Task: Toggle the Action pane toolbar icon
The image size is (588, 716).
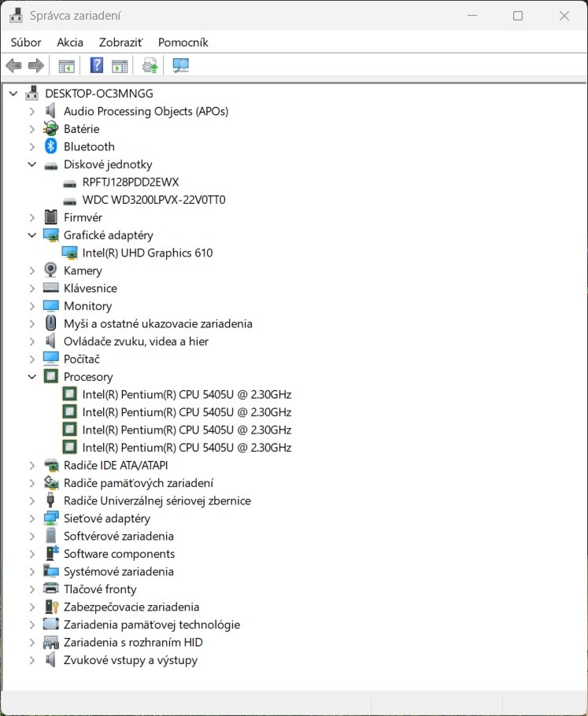Action: click(x=120, y=66)
